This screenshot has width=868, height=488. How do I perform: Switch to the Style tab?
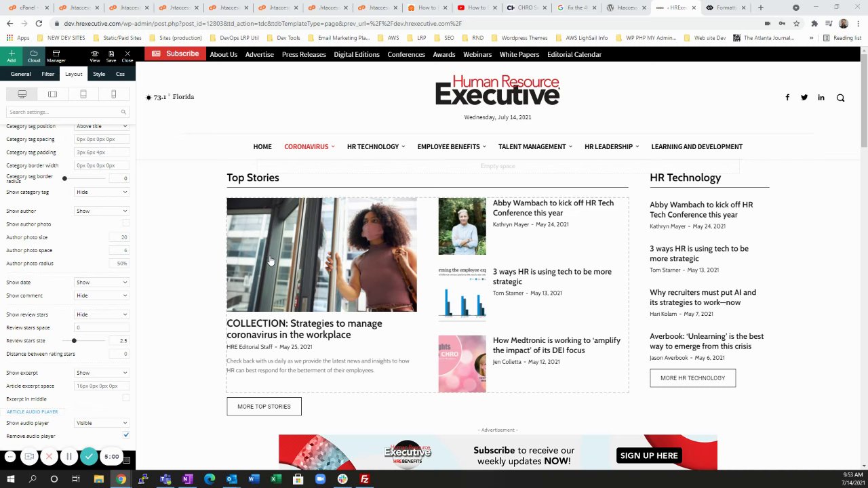coord(99,74)
